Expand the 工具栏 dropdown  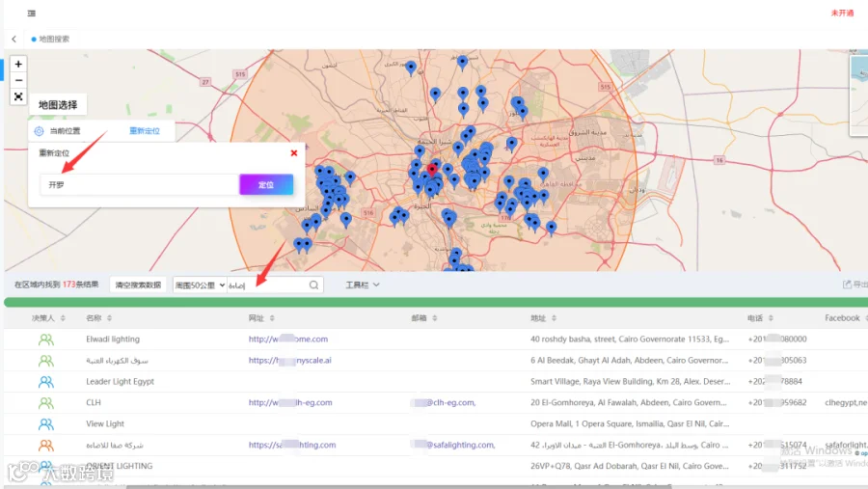tap(363, 285)
